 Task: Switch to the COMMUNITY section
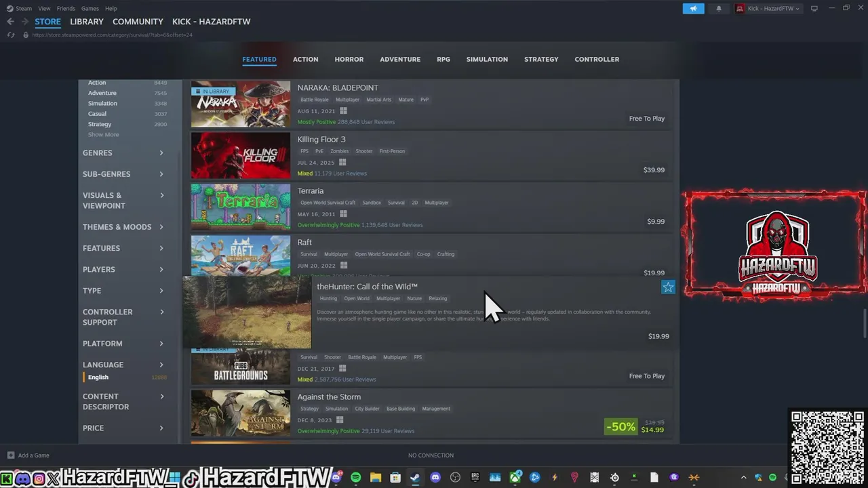point(138,22)
